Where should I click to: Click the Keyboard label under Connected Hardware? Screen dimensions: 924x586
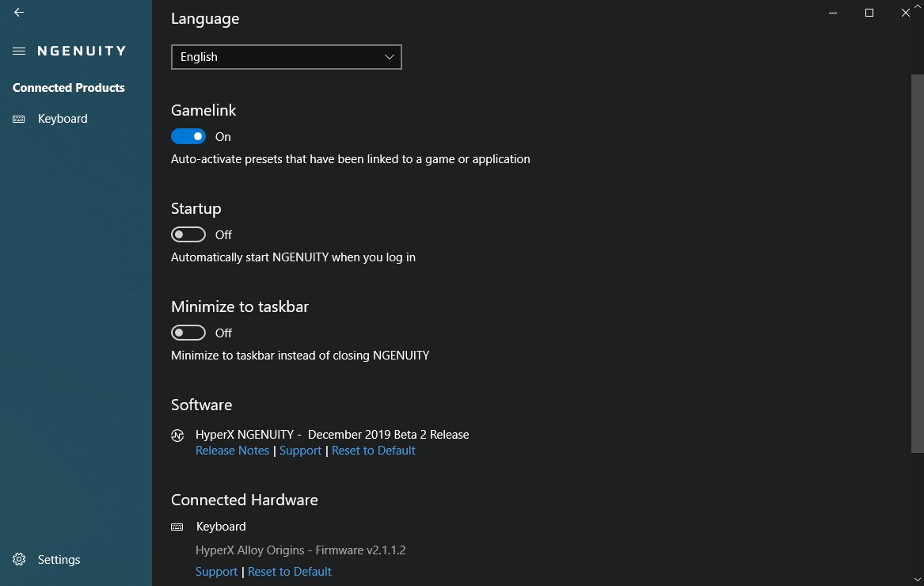[x=221, y=527]
